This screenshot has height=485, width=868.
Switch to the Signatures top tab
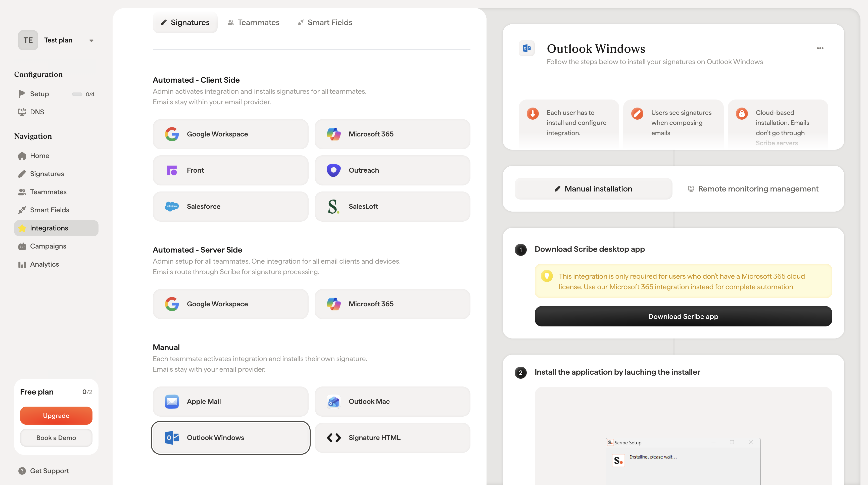coord(185,23)
